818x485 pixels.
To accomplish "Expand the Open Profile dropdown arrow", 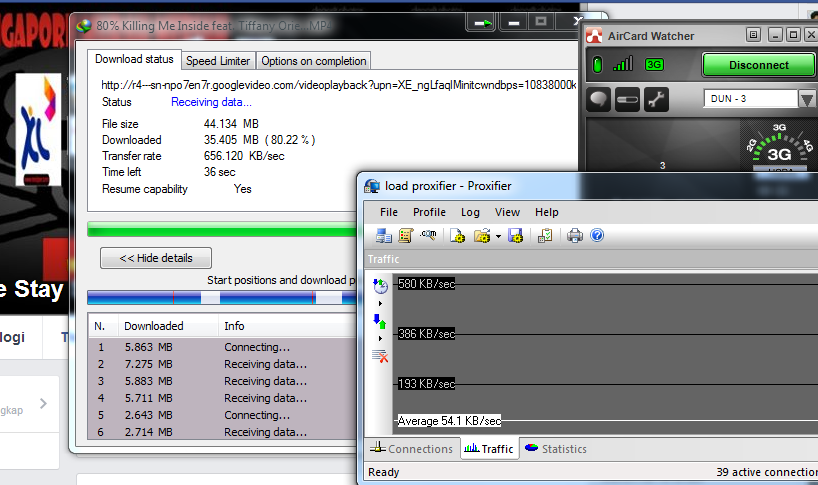I will click(498, 236).
